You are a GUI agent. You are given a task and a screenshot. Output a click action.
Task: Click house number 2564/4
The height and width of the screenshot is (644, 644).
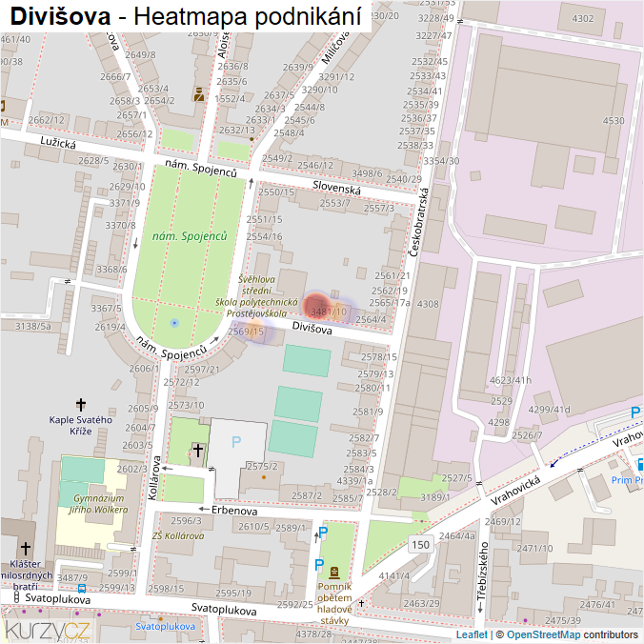(x=371, y=319)
